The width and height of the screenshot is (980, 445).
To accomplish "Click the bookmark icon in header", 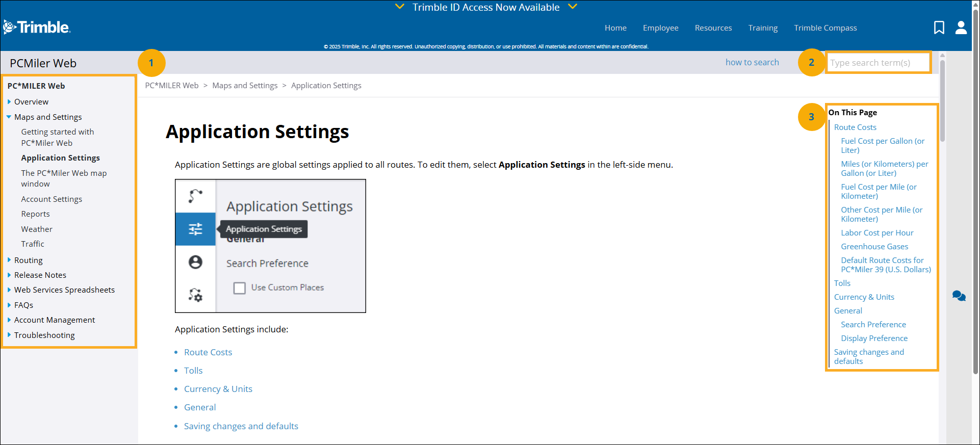I will click(x=939, y=28).
